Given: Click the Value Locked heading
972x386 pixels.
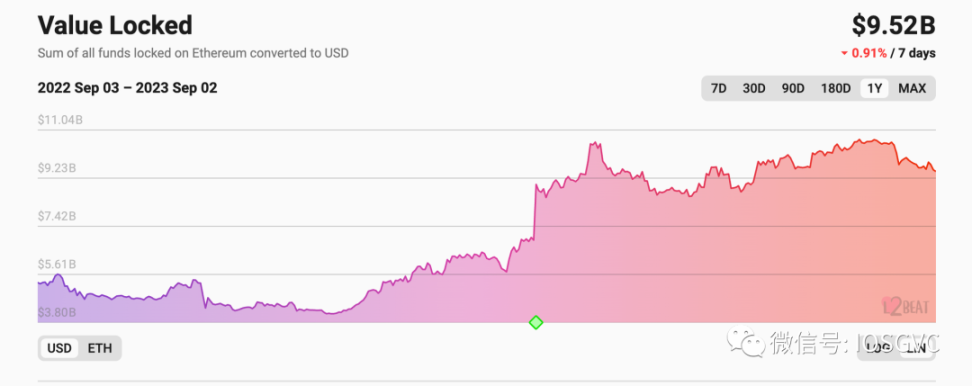Looking at the screenshot, I should pyautogui.click(x=115, y=25).
